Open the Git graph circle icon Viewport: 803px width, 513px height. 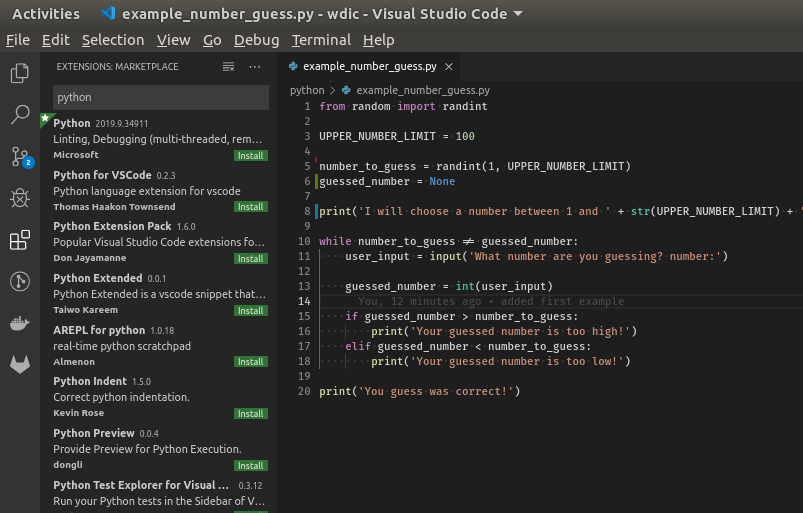19,282
